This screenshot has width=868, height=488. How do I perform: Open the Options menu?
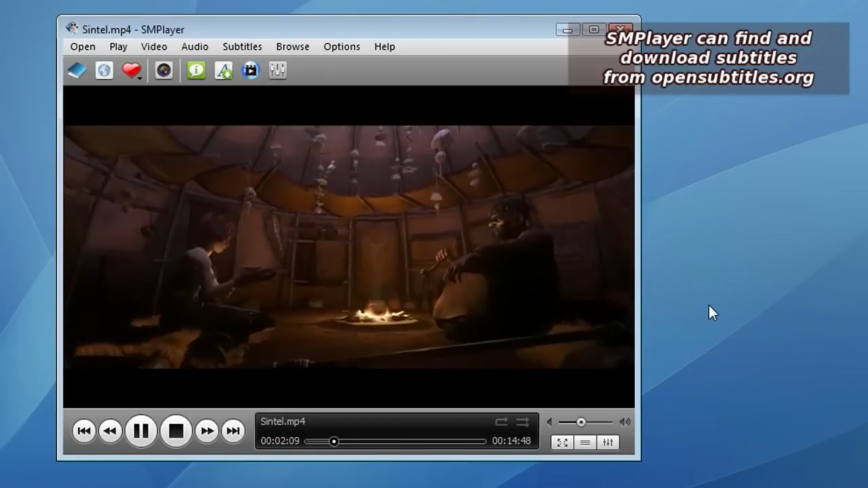pyautogui.click(x=341, y=47)
